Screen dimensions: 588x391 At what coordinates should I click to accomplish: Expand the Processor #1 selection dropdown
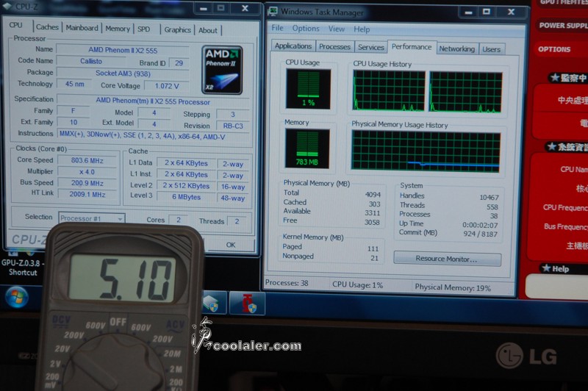tap(92, 218)
